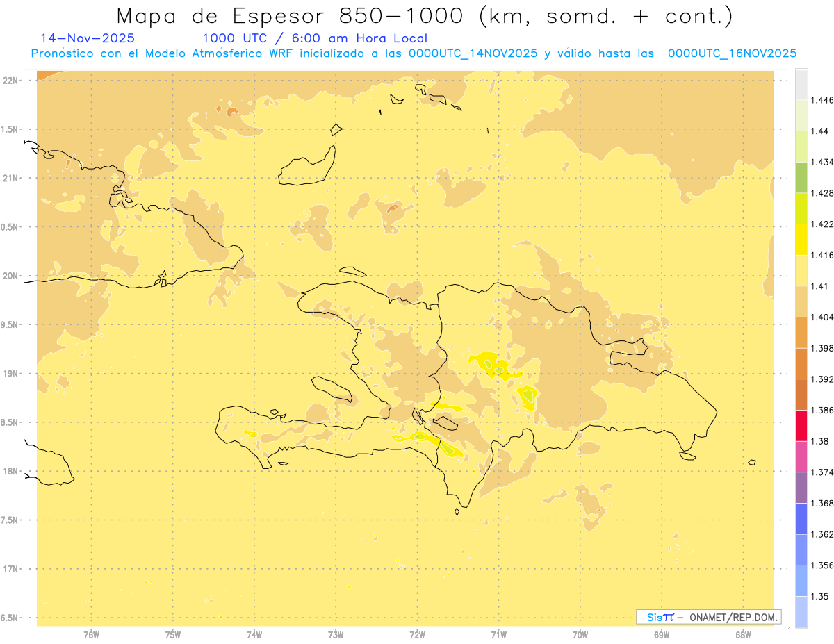Click the 1.41 colorbar label
This screenshot has width=834, height=644.
[820, 286]
